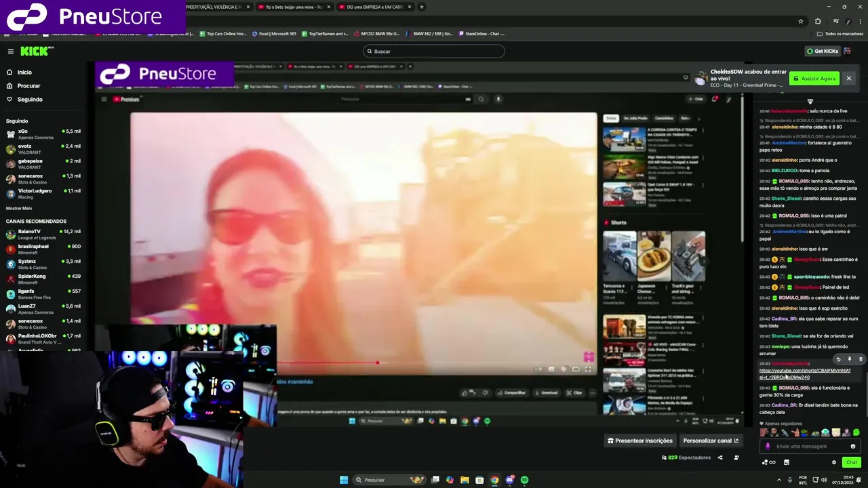The image size is (868, 488).
Task: Open Syztmz recommended channel
Action: 43,264
